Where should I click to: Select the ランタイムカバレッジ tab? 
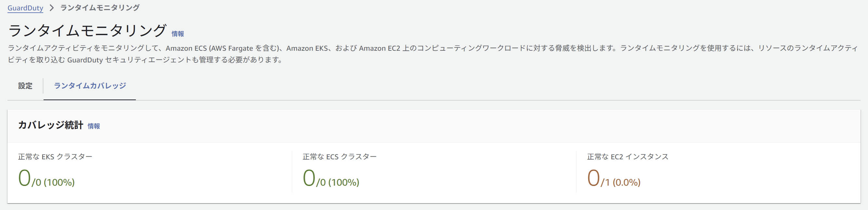pyautogui.click(x=90, y=86)
